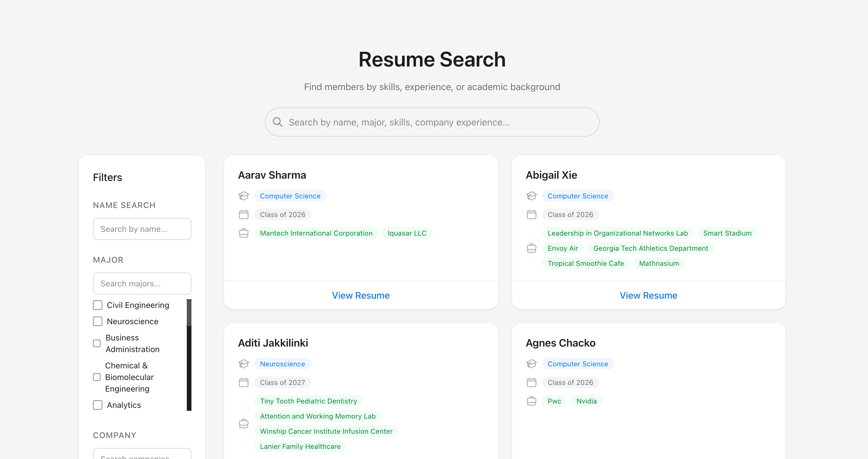
Task: Click Class of 2026 tag on Agnes Chacko card
Action: [570, 383]
